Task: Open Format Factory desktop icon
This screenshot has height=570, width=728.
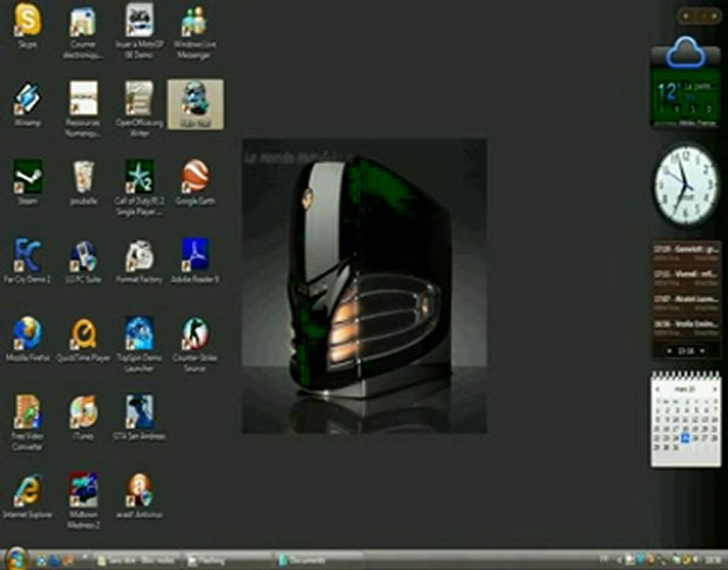Action: pos(139,260)
